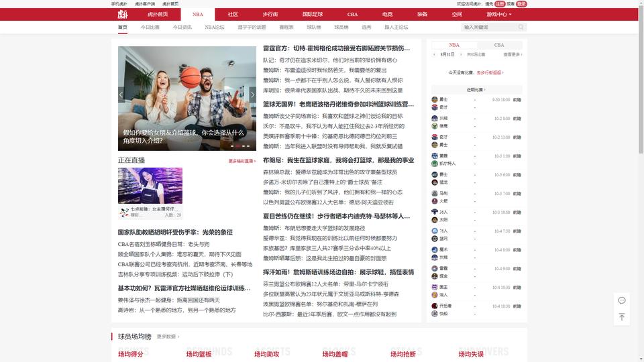Click 勇士 team logo in 9-30 game

coord(435,99)
